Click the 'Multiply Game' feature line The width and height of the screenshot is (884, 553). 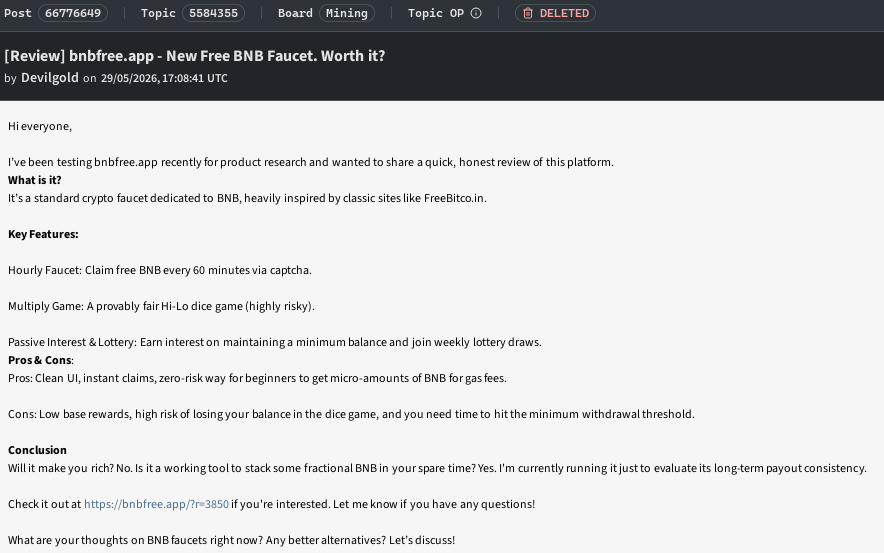point(161,306)
